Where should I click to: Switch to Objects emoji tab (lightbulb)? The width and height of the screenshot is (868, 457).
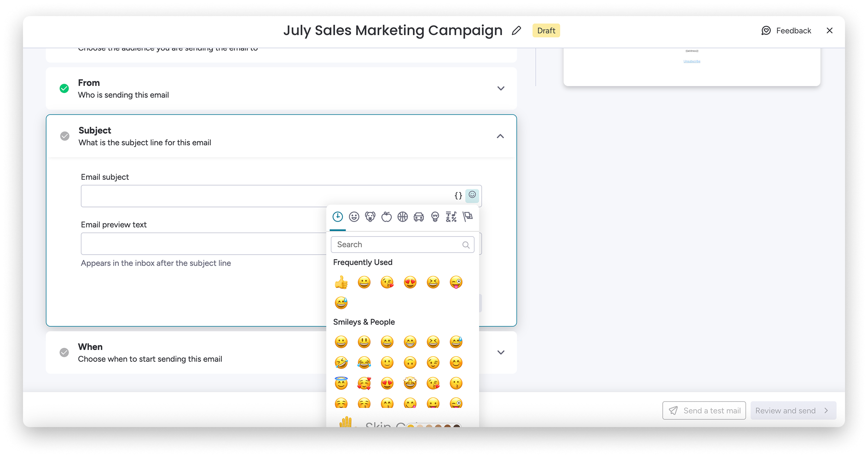(435, 217)
